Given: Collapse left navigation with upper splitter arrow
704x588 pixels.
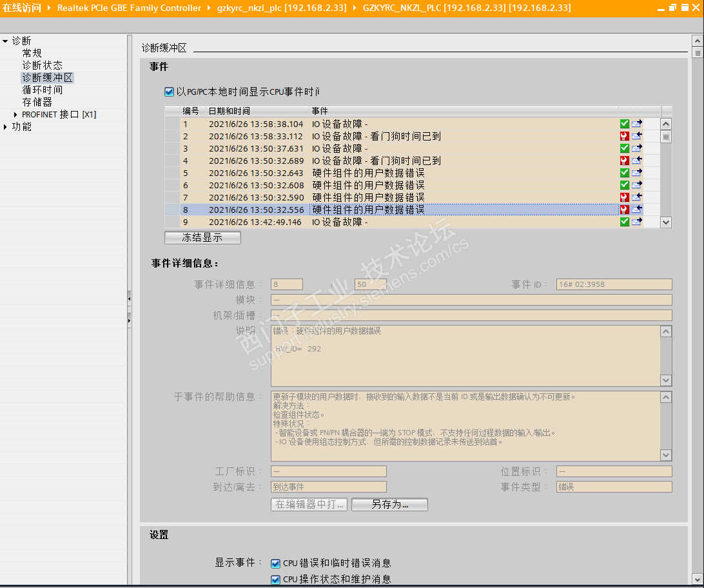Looking at the screenshot, I should (x=130, y=299).
